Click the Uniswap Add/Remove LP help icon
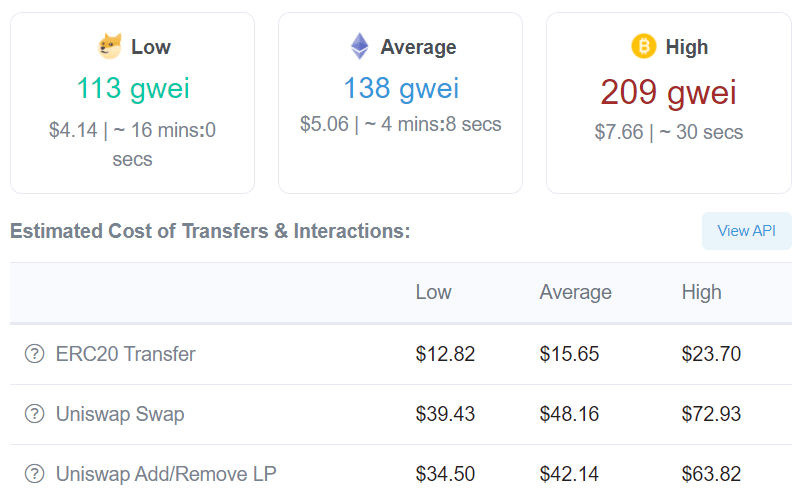Screen dimensions: 808x503 [x=35, y=474]
